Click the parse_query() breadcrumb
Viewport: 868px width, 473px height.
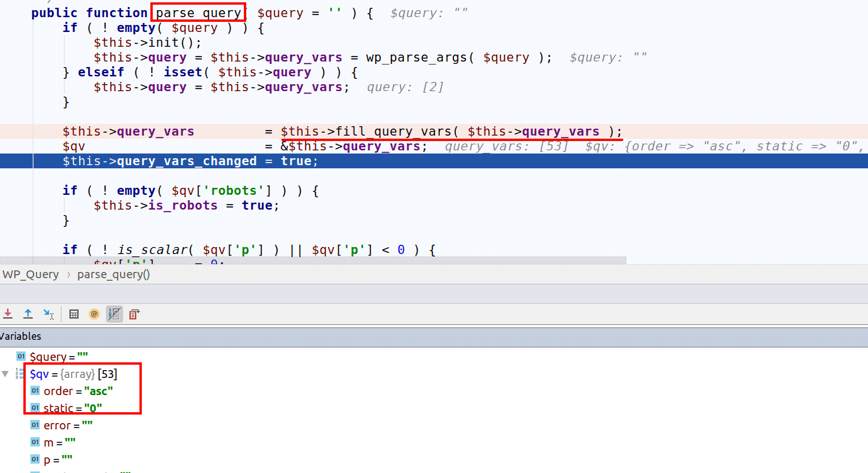click(113, 274)
